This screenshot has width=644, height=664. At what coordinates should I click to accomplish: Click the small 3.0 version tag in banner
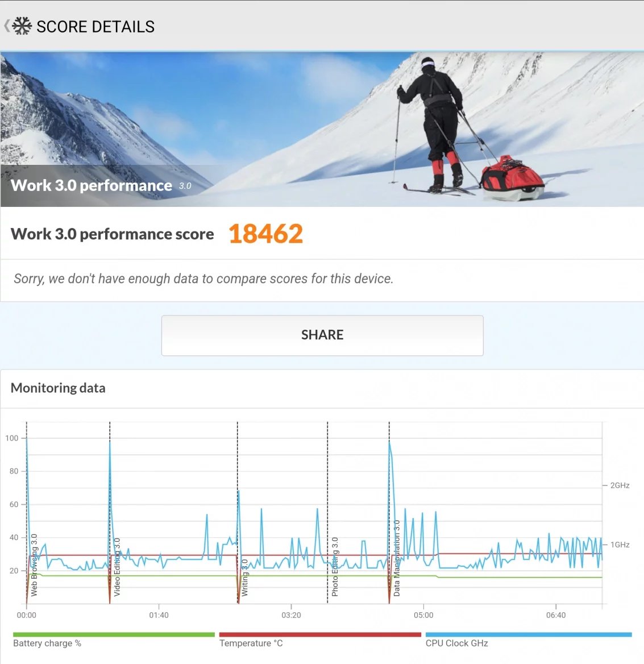tap(185, 186)
